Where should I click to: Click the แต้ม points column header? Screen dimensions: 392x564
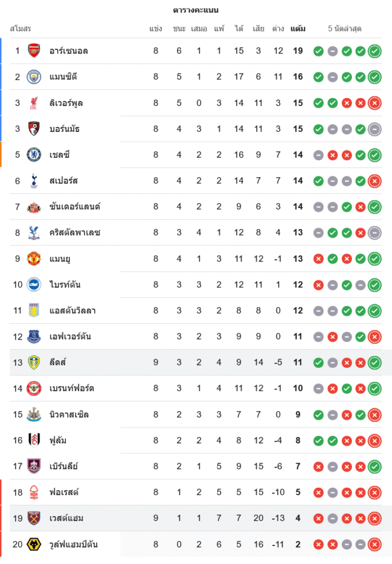click(x=298, y=28)
